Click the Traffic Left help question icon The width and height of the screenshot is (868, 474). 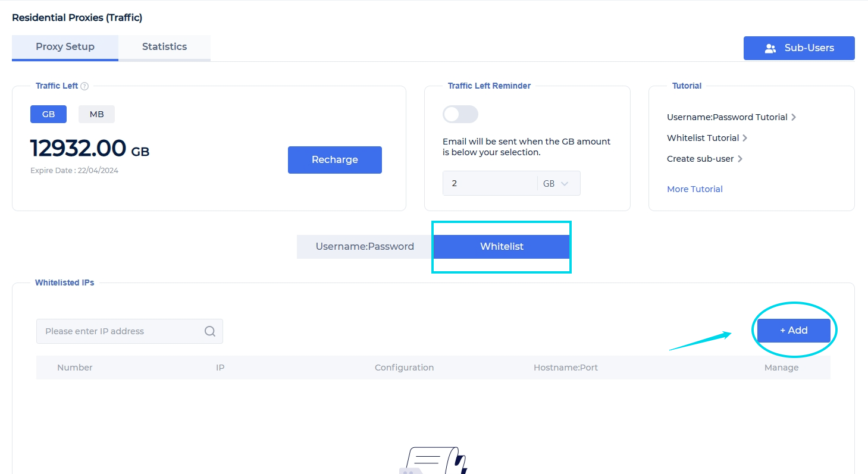84,86
